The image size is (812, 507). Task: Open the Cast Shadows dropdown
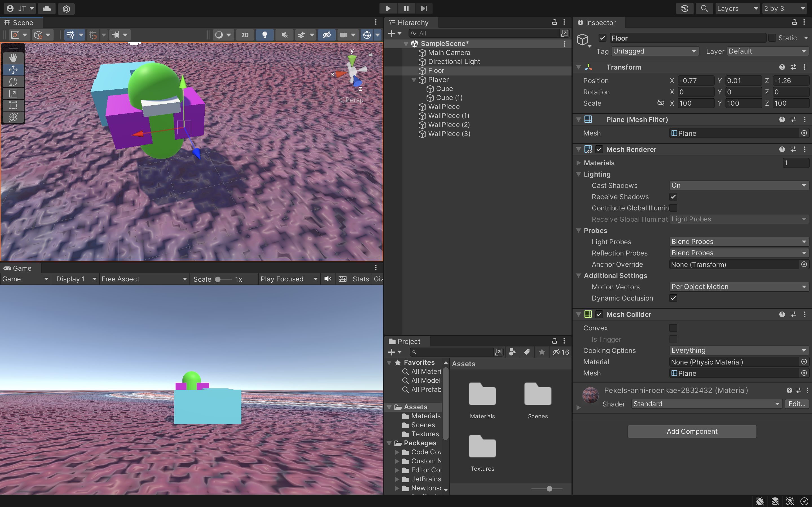coord(738,185)
